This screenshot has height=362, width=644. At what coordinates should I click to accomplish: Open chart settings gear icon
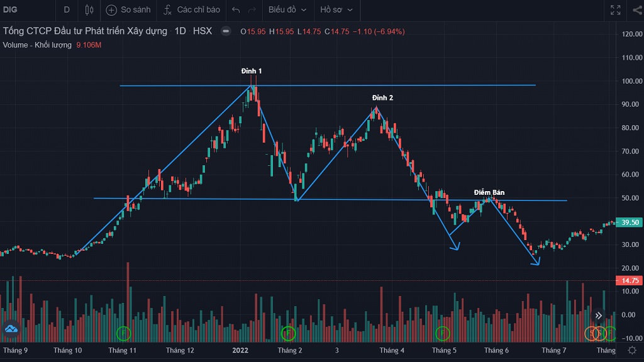coord(632,350)
